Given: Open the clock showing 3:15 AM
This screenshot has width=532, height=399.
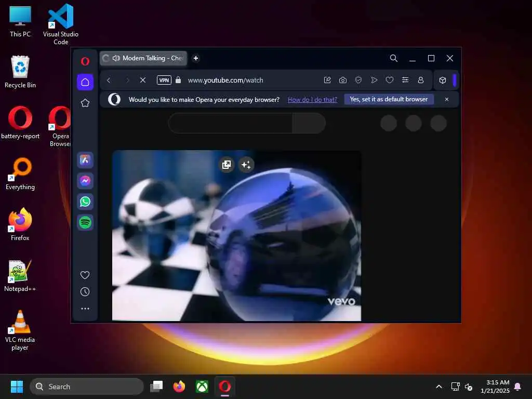Looking at the screenshot, I should tap(495, 387).
